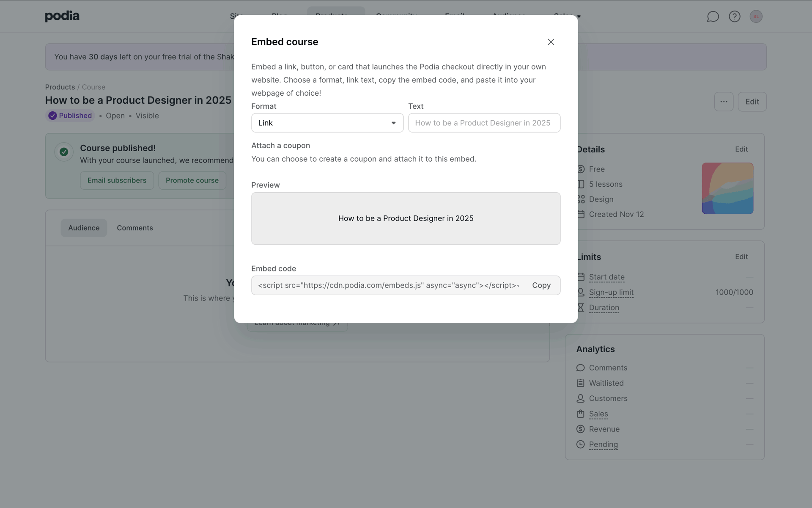Click Promote course button
This screenshot has height=508, width=812.
[x=192, y=180]
